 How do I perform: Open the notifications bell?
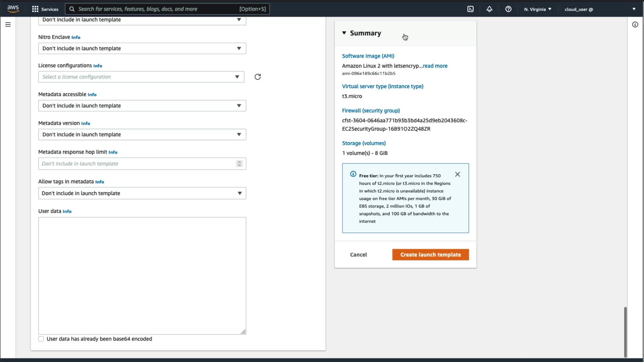(489, 9)
